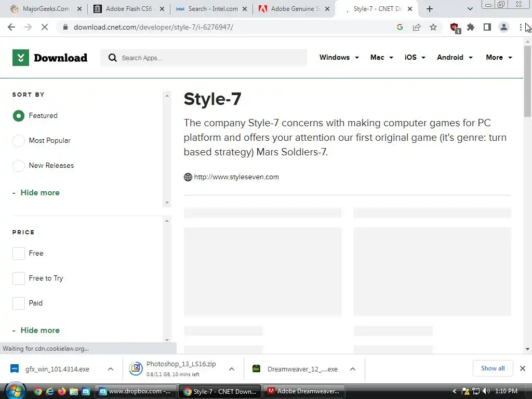The width and height of the screenshot is (532, 399).
Task: Bookmark this page with star icon
Action: point(433,27)
